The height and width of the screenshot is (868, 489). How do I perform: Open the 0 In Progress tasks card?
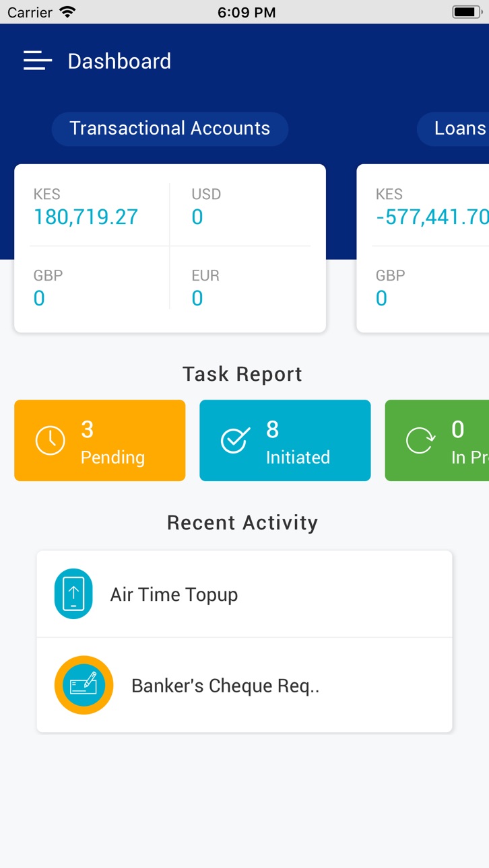tap(437, 441)
